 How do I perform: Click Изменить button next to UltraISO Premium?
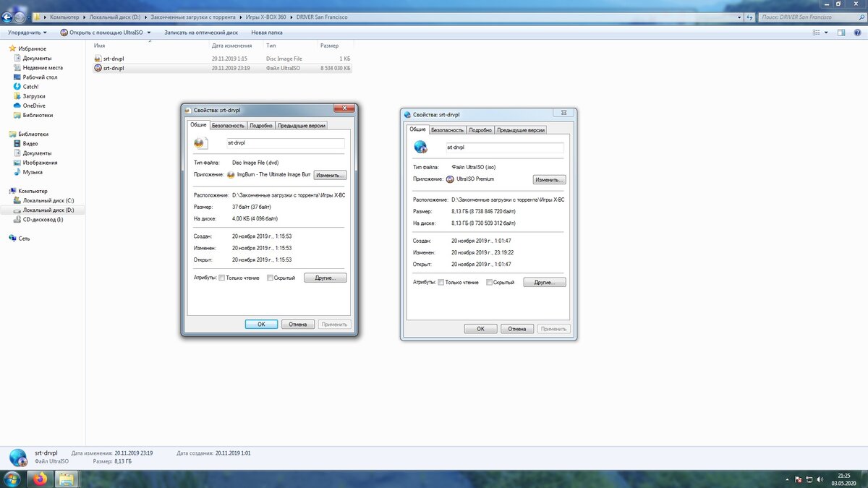(550, 179)
